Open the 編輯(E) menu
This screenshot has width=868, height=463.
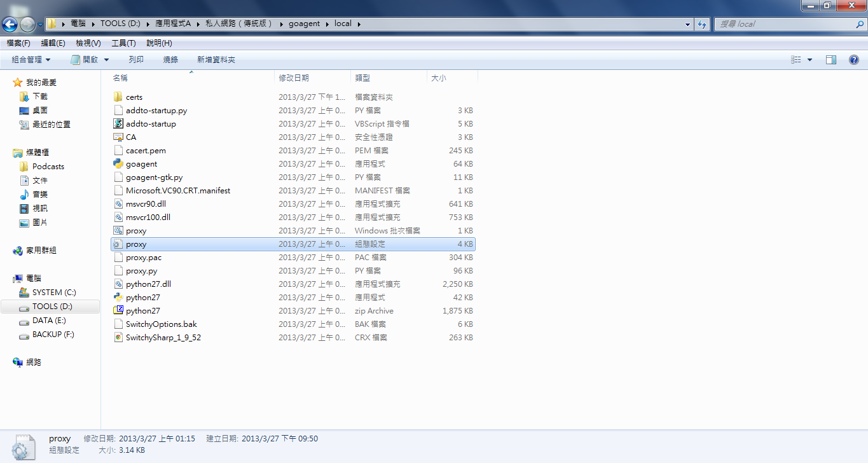click(53, 43)
